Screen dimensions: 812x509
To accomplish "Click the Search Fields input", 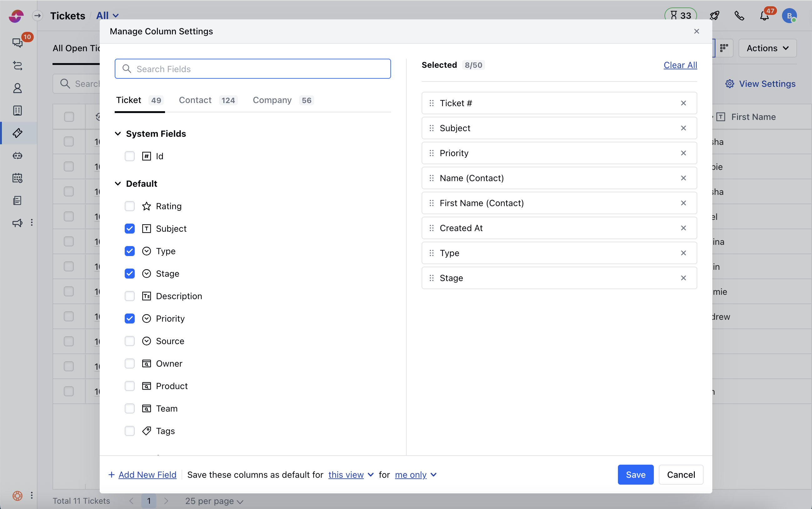I will click(x=253, y=69).
